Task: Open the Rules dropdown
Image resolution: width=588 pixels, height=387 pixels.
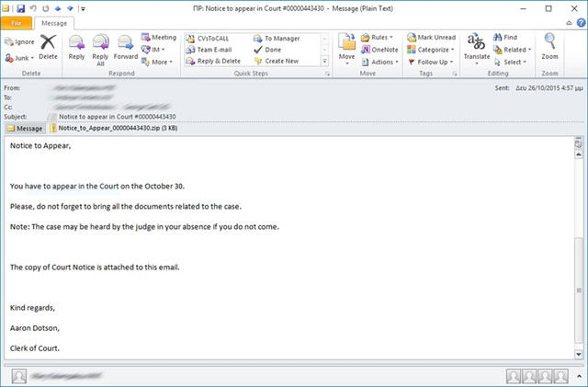Action: coord(377,37)
